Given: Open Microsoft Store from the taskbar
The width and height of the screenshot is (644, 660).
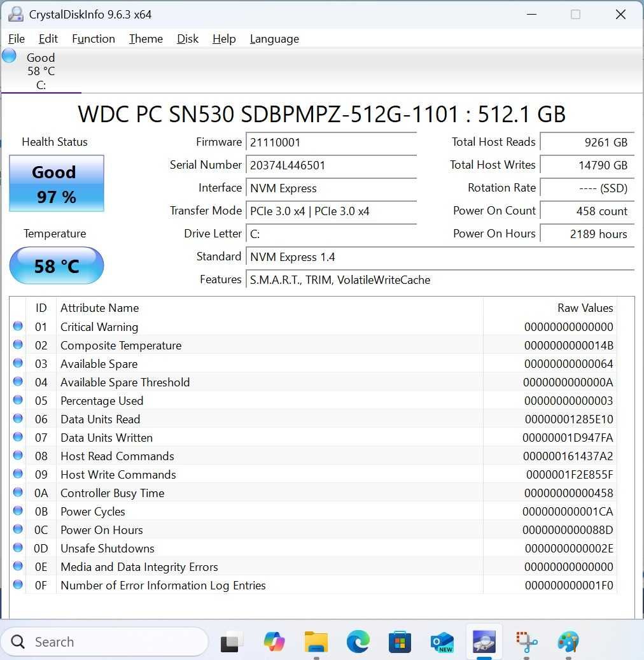Looking at the screenshot, I should pos(400,642).
